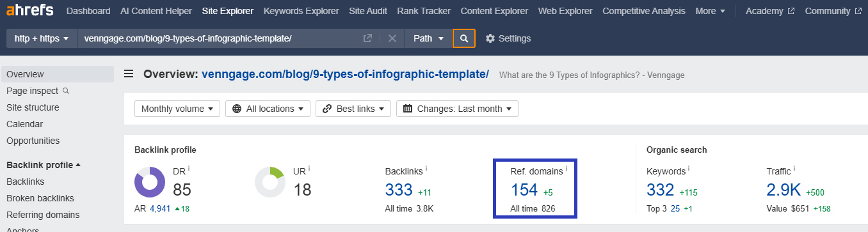Click the UR donut chart

(x=269, y=182)
